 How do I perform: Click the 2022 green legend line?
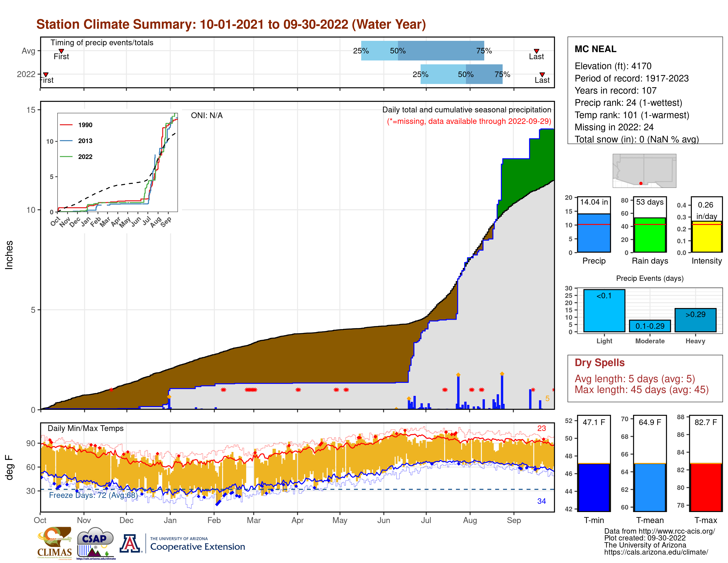click(66, 157)
